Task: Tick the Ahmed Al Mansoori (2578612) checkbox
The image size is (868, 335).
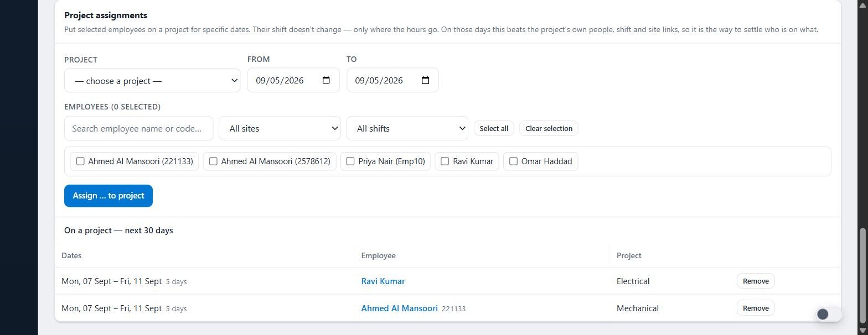Action: pyautogui.click(x=213, y=161)
